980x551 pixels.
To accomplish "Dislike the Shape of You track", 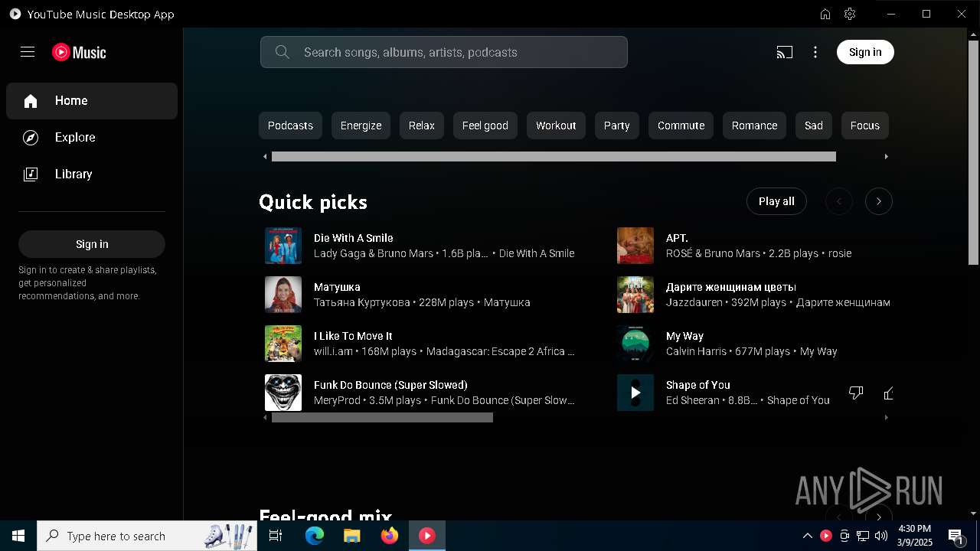I will [856, 393].
